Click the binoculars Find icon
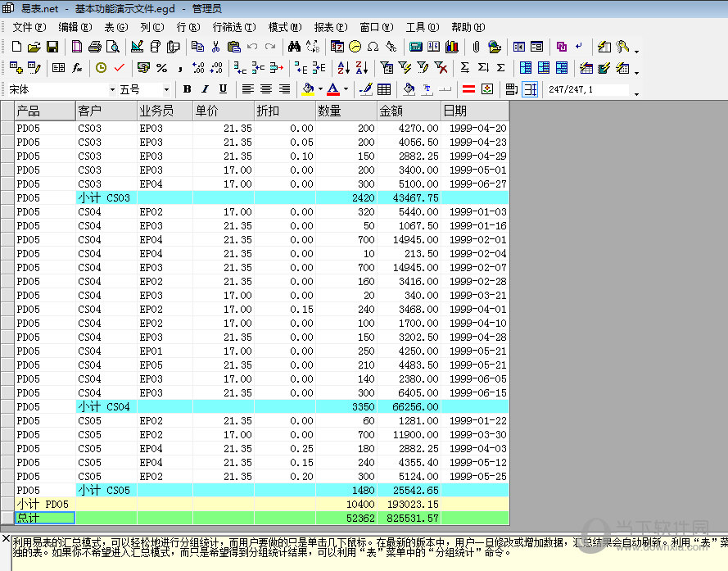This screenshot has height=571, width=728. (295, 48)
